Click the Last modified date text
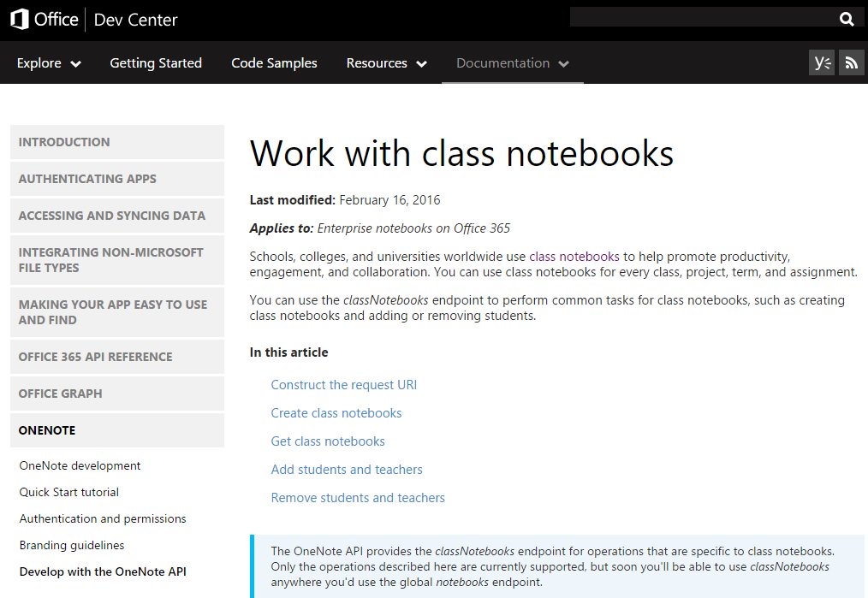 (x=345, y=200)
